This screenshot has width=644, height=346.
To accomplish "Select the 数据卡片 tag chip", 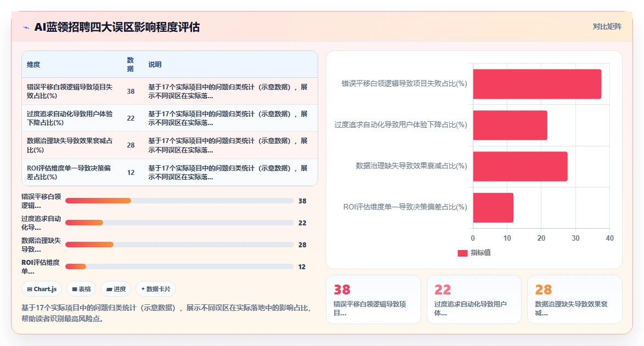I will point(156,289).
